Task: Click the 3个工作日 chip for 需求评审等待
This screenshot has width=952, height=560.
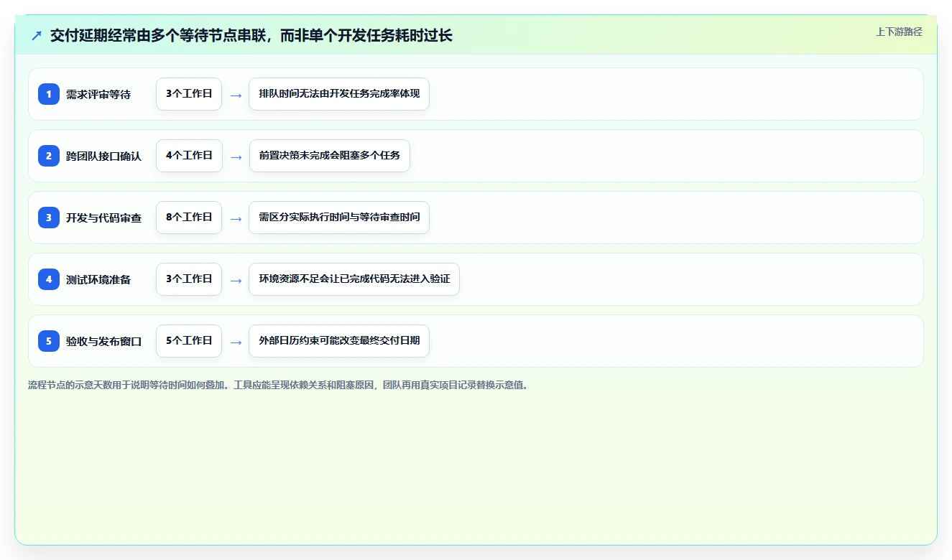Action: click(189, 94)
